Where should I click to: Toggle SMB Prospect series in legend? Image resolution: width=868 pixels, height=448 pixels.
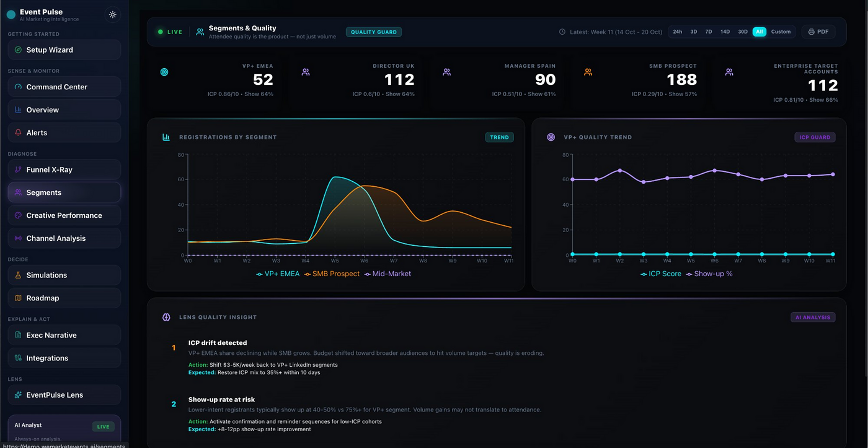click(x=332, y=274)
